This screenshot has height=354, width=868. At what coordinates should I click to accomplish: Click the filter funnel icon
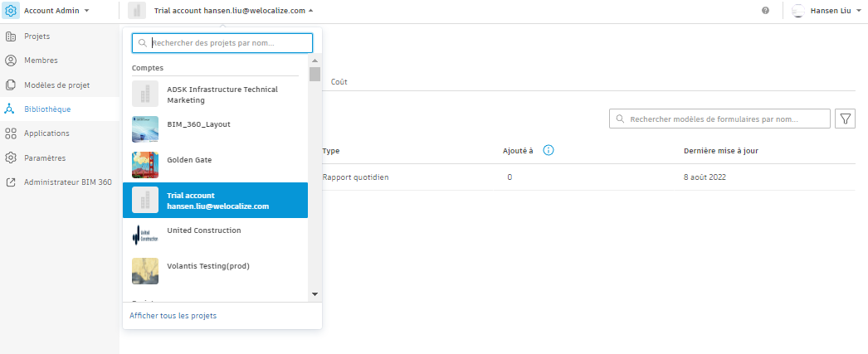[845, 119]
